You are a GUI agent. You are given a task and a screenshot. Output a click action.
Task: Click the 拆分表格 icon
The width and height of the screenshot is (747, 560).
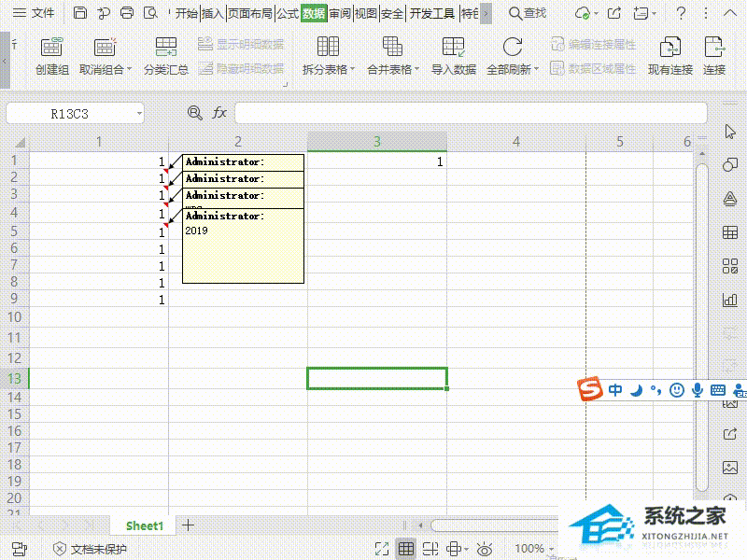coord(329,47)
